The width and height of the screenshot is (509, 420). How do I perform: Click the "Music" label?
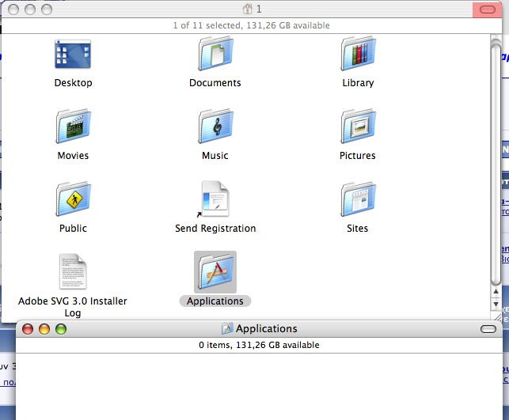click(215, 155)
